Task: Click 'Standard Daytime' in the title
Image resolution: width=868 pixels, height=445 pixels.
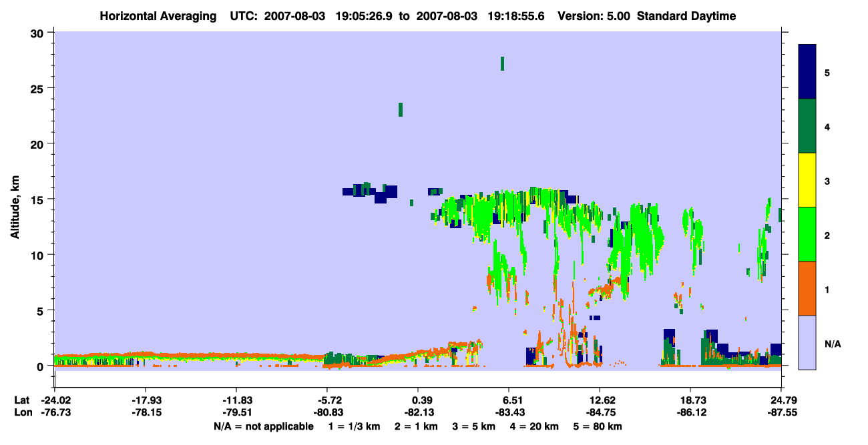Action: [686, 16]
